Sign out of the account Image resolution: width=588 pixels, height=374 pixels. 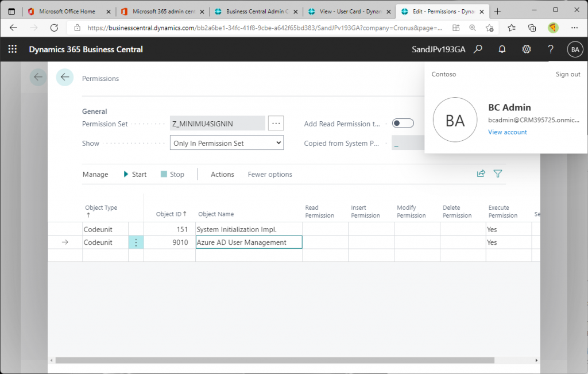[x=568, y=74]
